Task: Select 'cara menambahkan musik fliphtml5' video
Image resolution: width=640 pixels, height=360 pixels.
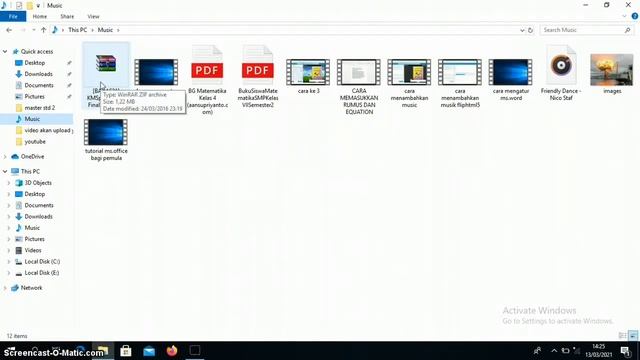Action: tap(460, 72)
